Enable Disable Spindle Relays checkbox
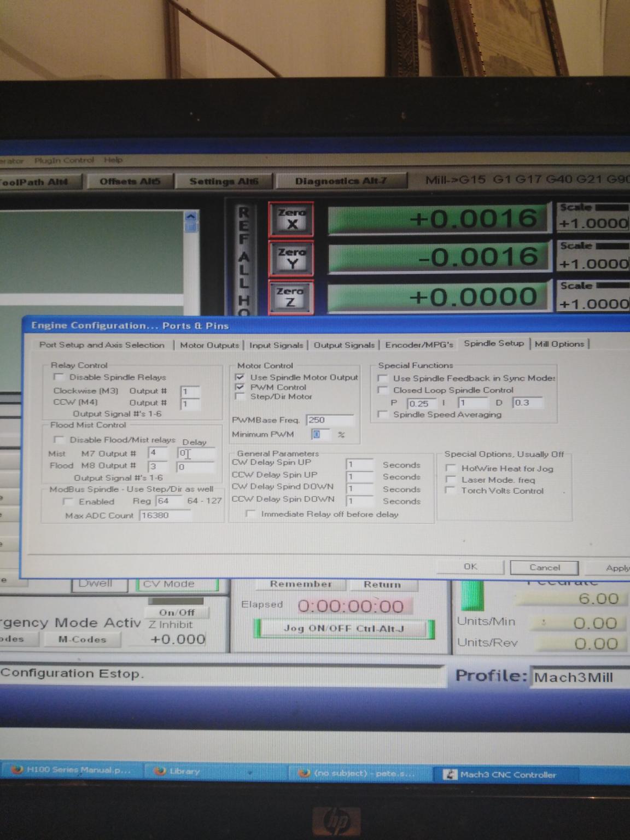 pyautogui.click(x=59, y=377)
